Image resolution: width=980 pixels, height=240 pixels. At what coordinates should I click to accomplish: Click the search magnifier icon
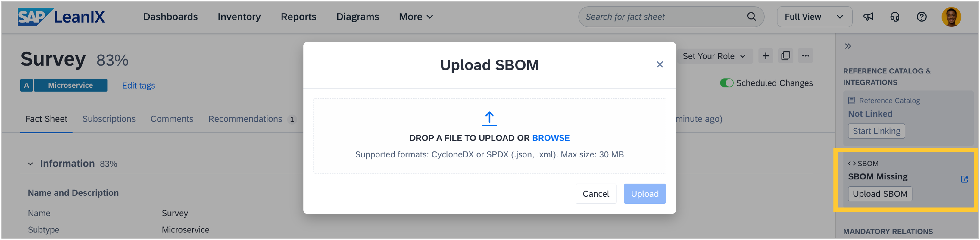751,17
